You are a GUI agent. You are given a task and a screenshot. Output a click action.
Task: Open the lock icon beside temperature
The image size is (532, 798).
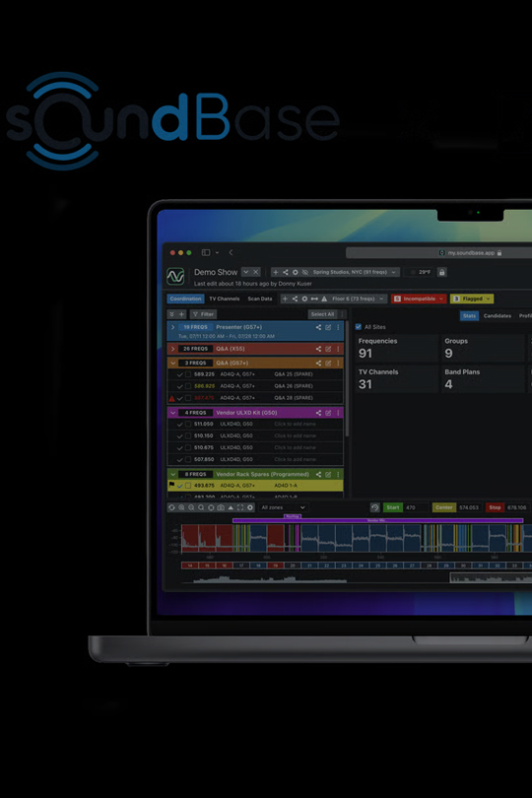[442, 272]
